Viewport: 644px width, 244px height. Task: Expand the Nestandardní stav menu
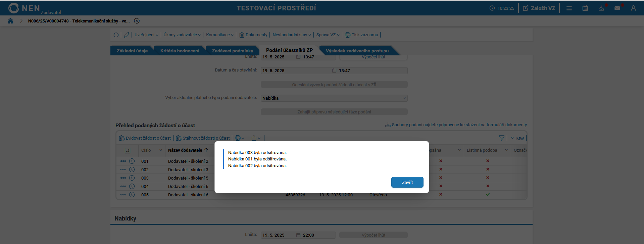pos(292,35)
